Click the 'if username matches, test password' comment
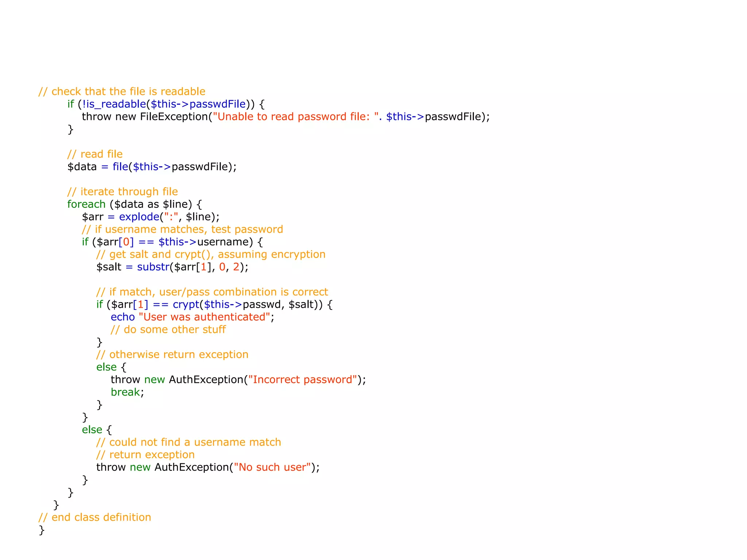The height and width of the screenshot is (560, 747). coord(182,229)
